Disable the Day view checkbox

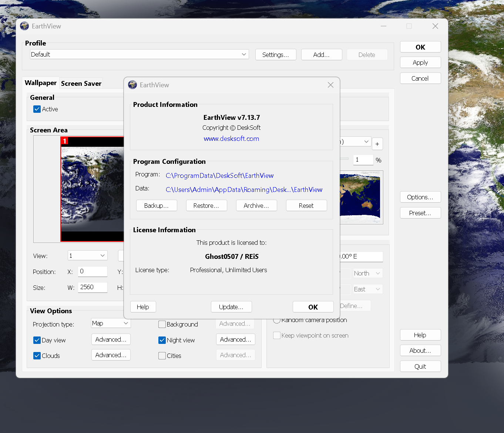(x=37, y=340)
